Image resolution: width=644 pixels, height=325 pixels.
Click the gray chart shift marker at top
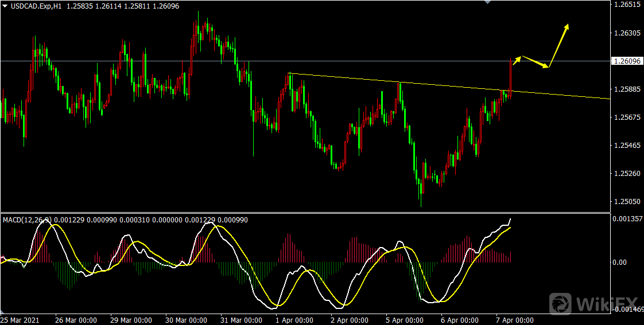coord(488,2)
